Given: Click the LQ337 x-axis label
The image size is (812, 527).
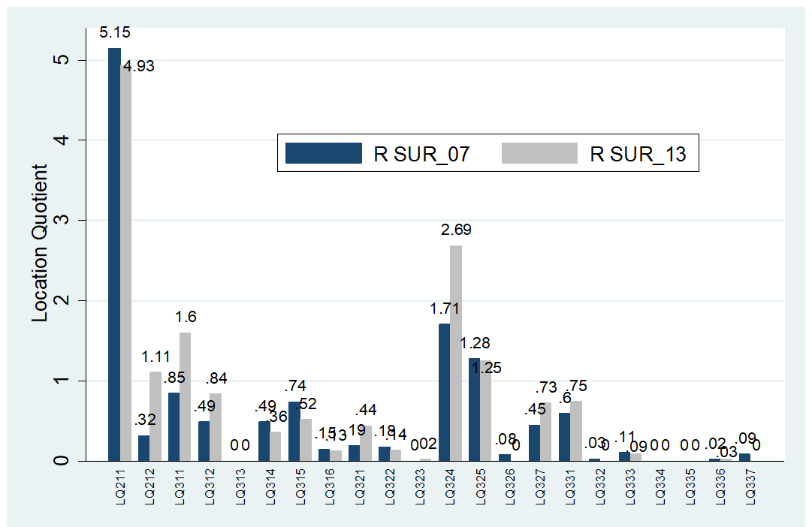Looking at the screenshot, I should [x=745, y=489].
